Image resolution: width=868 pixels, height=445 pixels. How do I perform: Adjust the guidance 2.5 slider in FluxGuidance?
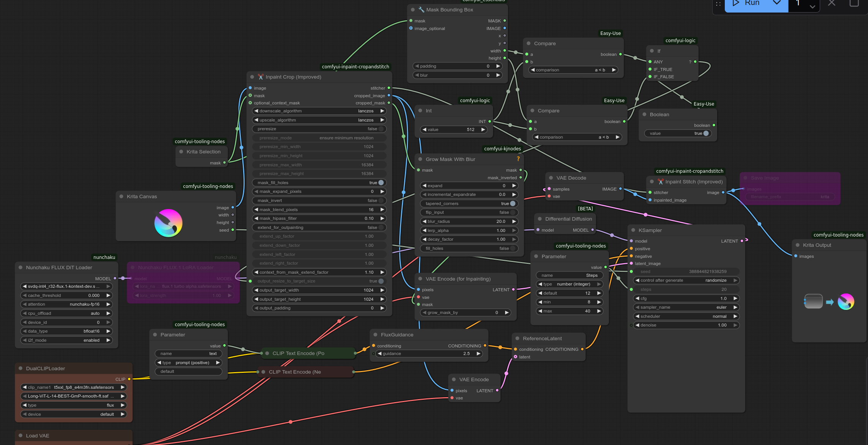pyautogui.click(x=429, y=354)
